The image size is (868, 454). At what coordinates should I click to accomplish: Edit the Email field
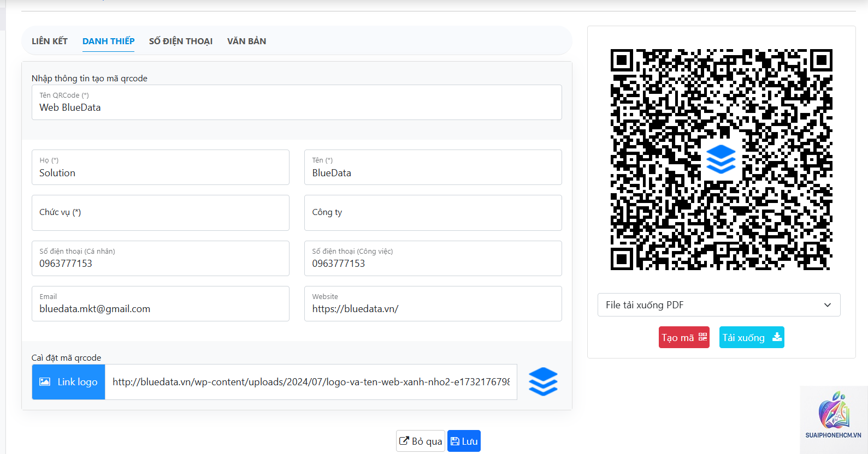click(x=161, y=303)
